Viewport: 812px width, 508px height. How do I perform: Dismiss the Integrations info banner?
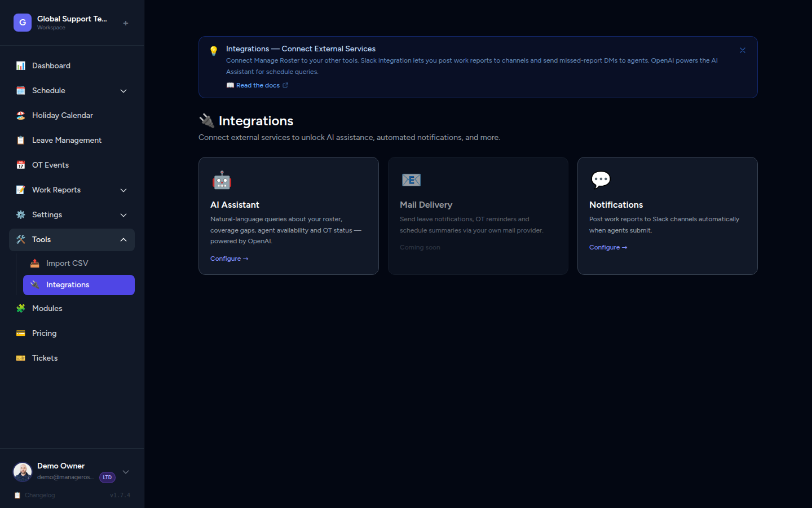click(x=743, y=50)
